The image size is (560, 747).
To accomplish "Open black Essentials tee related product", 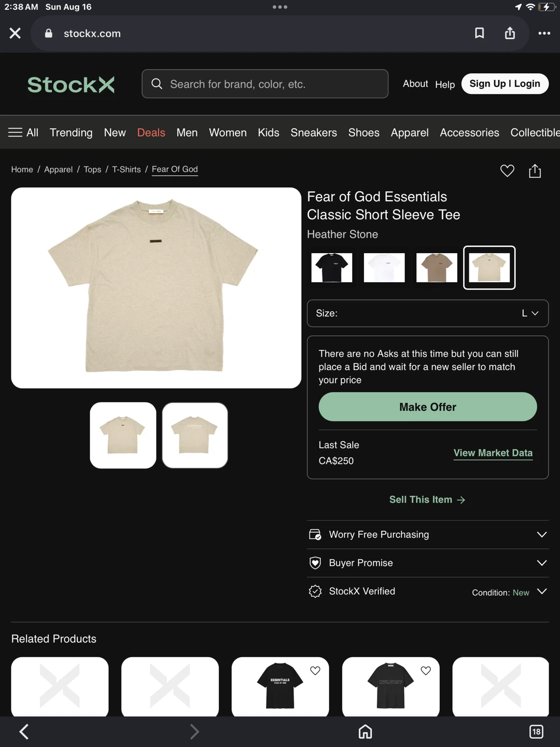I will coord(280,687).
